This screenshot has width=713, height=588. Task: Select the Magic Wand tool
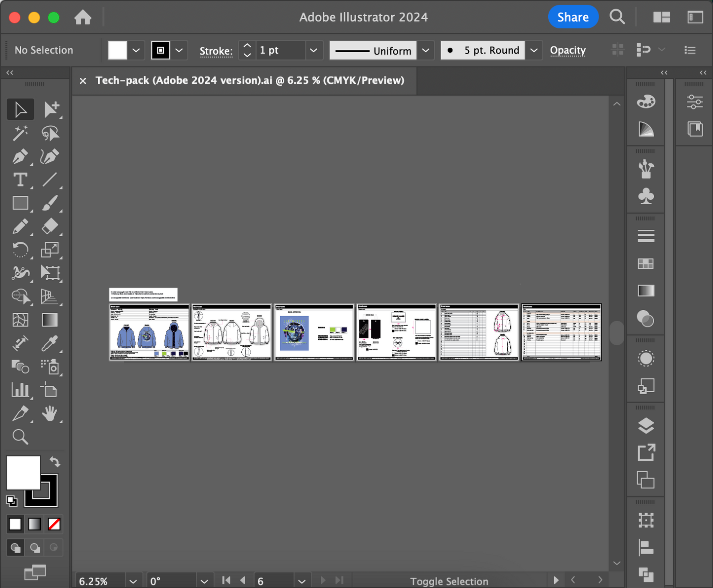click(20, 133)
